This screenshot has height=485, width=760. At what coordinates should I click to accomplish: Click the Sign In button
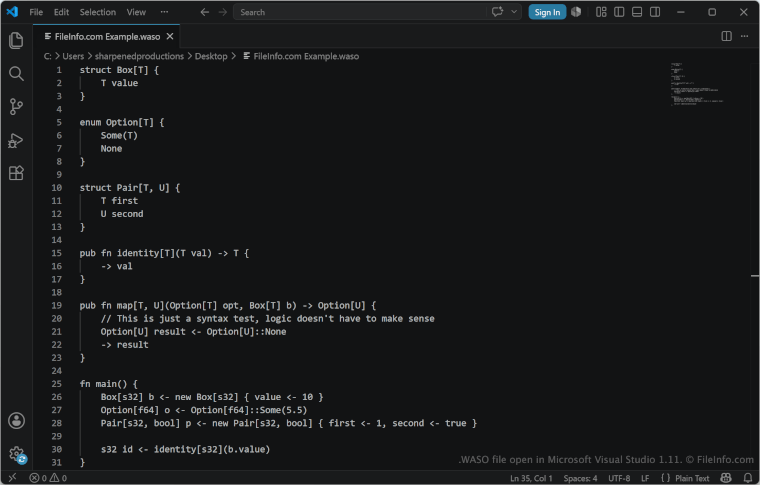(x=547, y=12)
